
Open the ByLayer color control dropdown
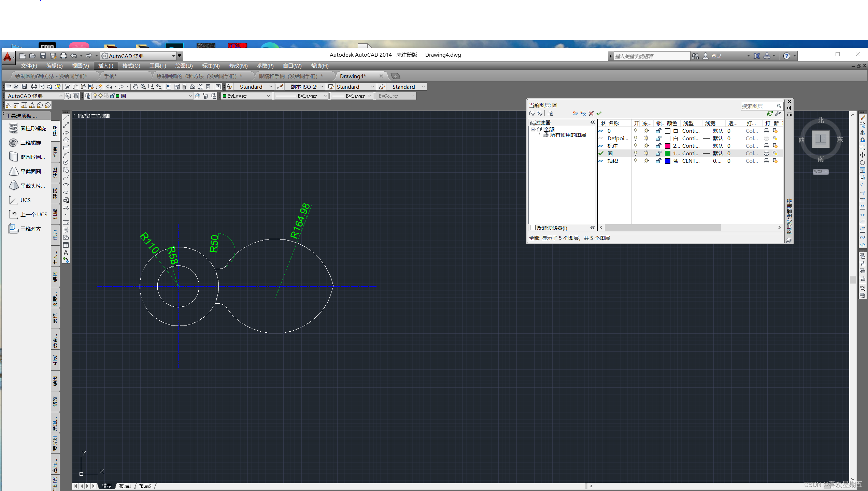(x=268, y=96)
